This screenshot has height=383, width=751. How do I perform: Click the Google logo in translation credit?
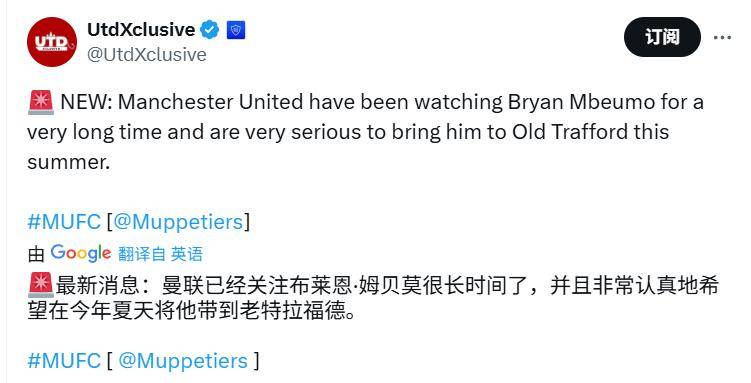(x=80, y=253)
